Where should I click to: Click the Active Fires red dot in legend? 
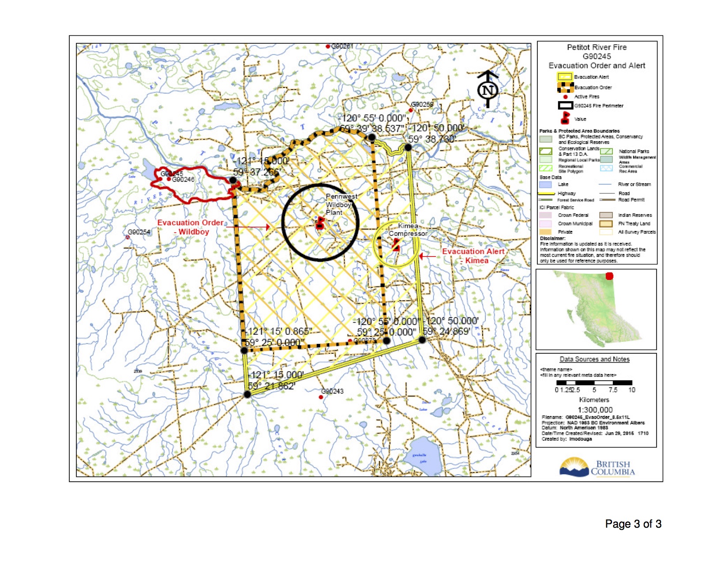tap(565, 97)
